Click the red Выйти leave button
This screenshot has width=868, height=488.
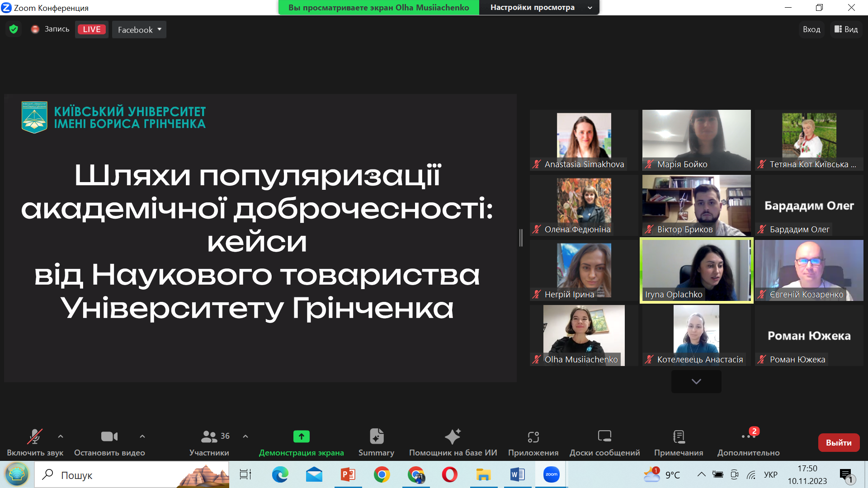pos(839,443)
